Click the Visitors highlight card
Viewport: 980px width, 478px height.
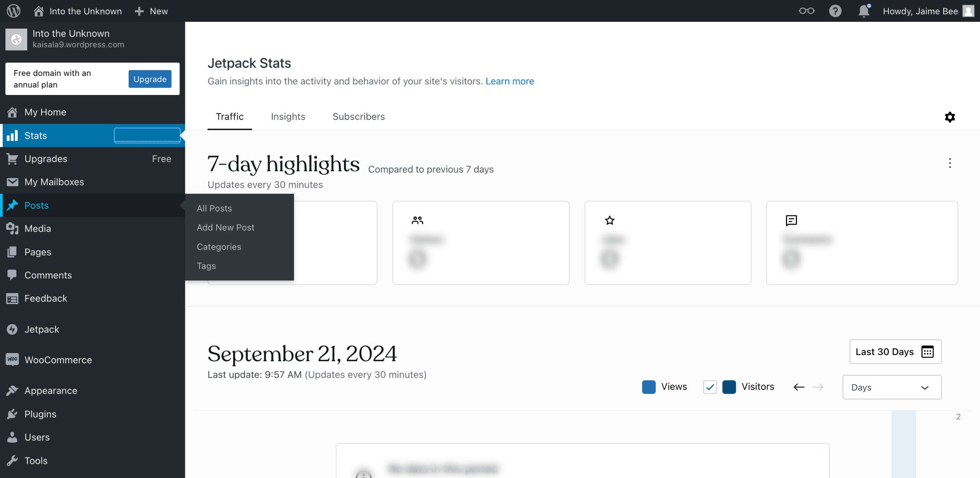point(480,242)
